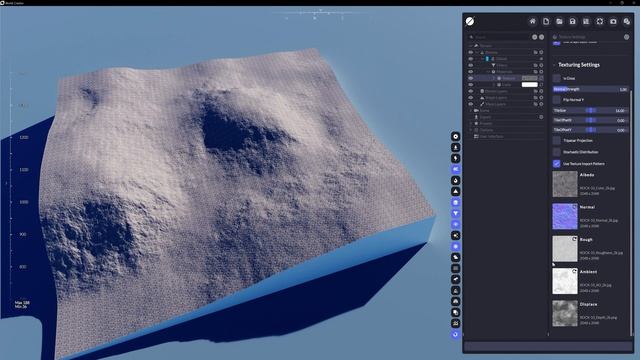Click the reset icon on Rough texture thumbnail
The image size is (640, 360).
pos(575,239)
